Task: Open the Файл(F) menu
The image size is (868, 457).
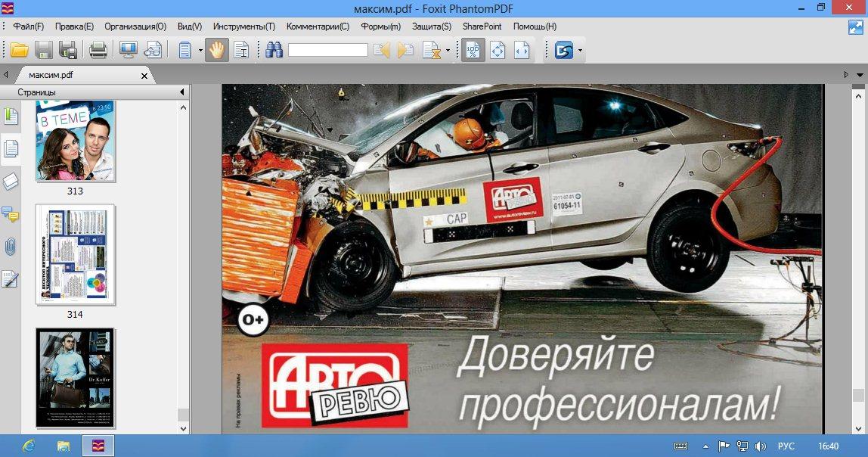Action: pyautogui.click(x=29, y=26)
